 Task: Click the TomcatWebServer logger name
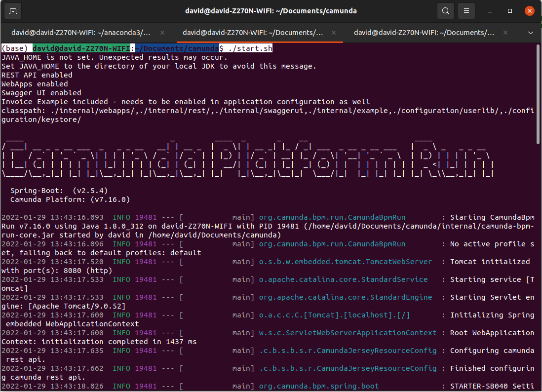(346, 262)
